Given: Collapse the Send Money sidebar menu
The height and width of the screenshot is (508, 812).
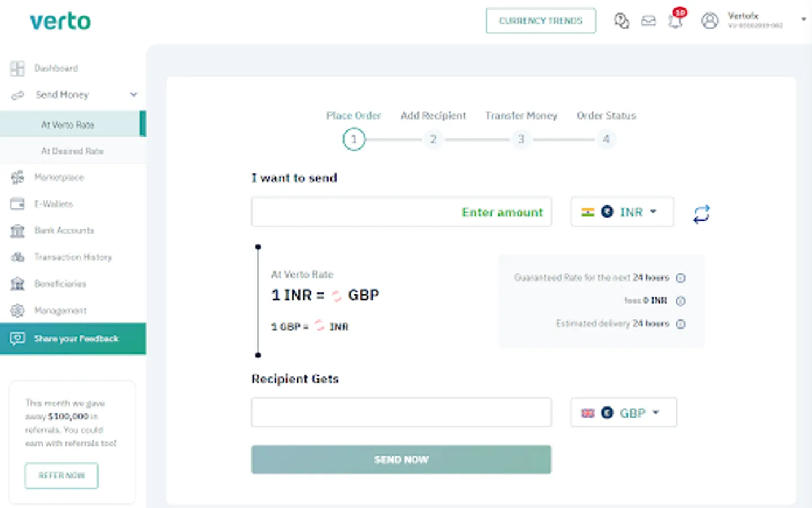Looking at the screenshot, I should [134, 94].
